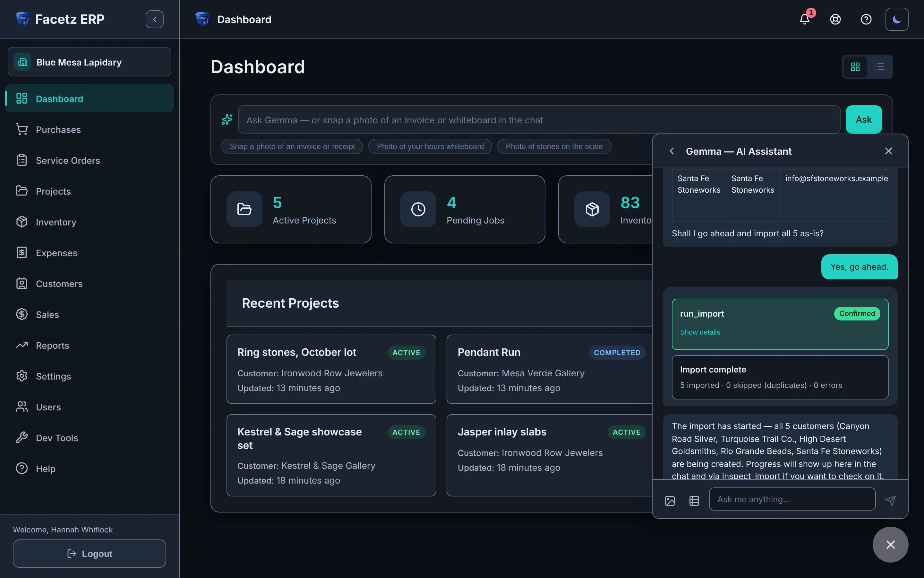The height and width of the screenshot is (578, 924).
Task: Attach an image in Gemma chat
Action: pyautogui.click(x=670, y=501)
